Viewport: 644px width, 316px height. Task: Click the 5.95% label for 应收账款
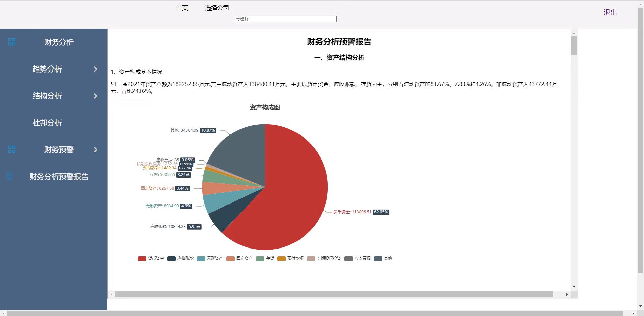[x=194, y=227]
